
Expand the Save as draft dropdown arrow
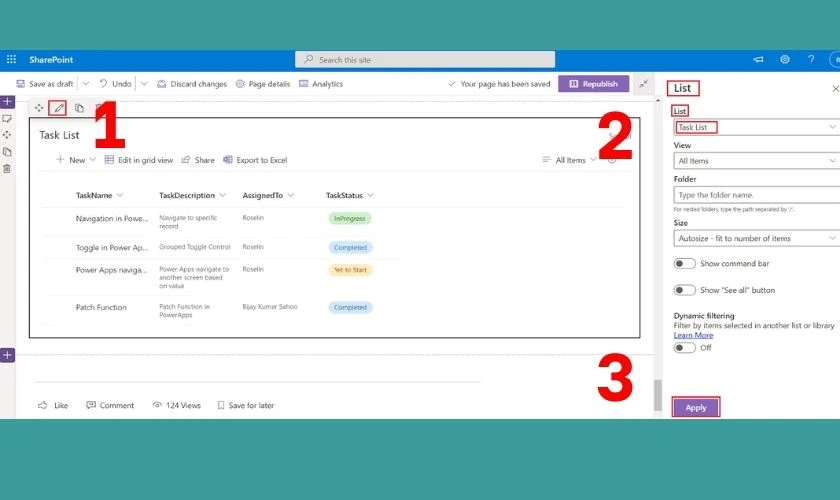[x=86, y=84]
